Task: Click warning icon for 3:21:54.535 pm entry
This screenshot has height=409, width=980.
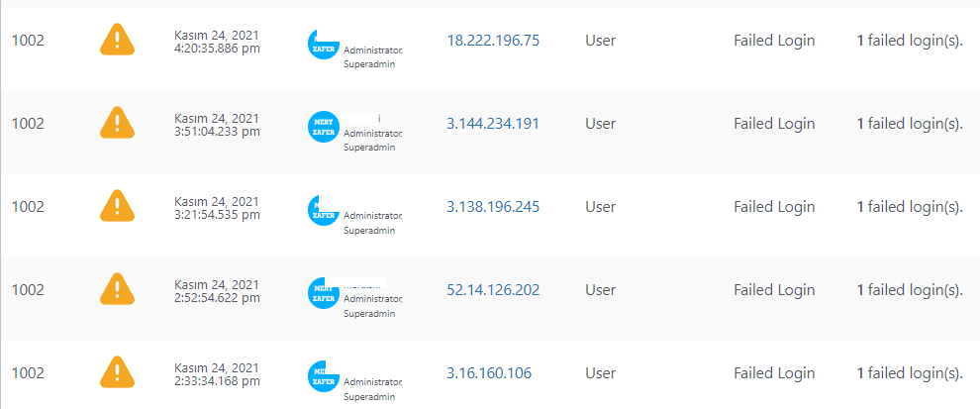Action: click(x=117, y=206)
